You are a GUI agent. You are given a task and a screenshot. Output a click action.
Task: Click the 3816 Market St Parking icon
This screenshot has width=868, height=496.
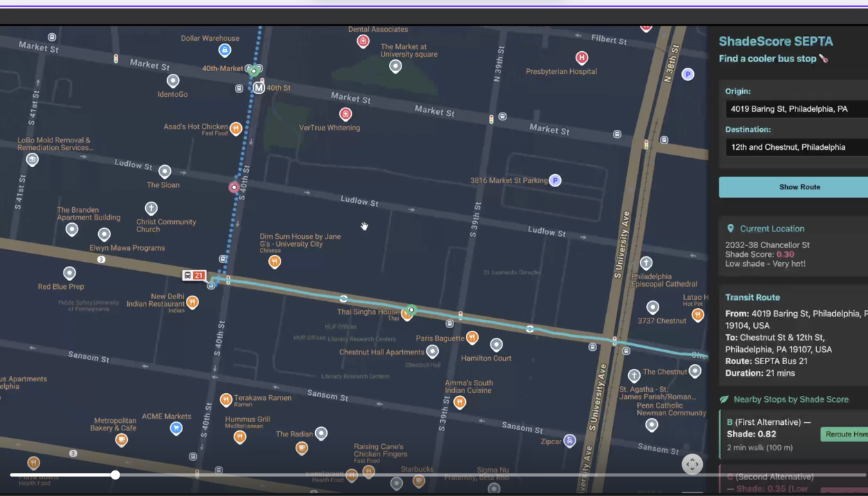554,180
